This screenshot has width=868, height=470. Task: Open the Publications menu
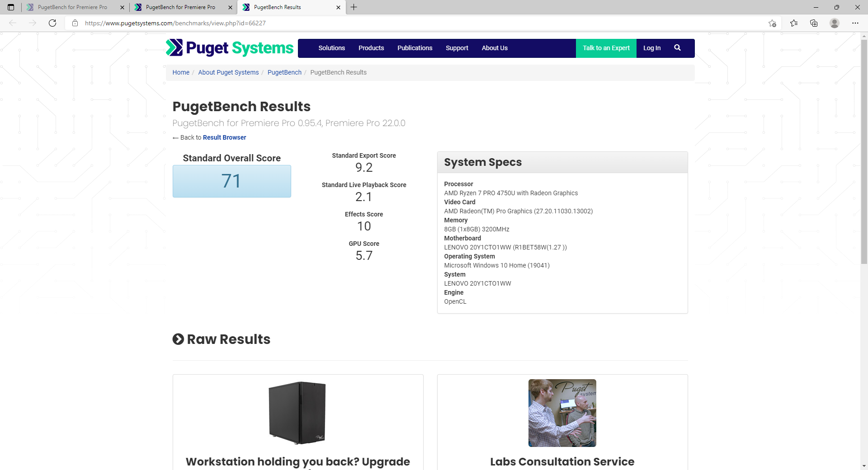(x=415, y=48)
